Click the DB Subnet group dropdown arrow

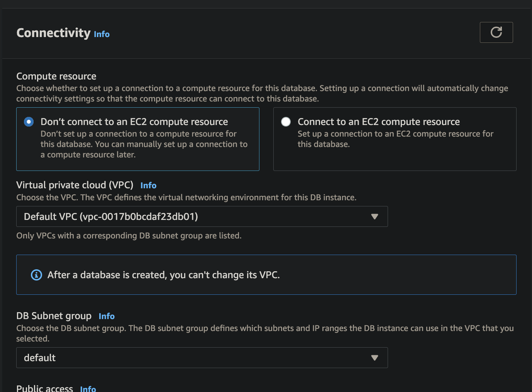click(x=374, y=358)
